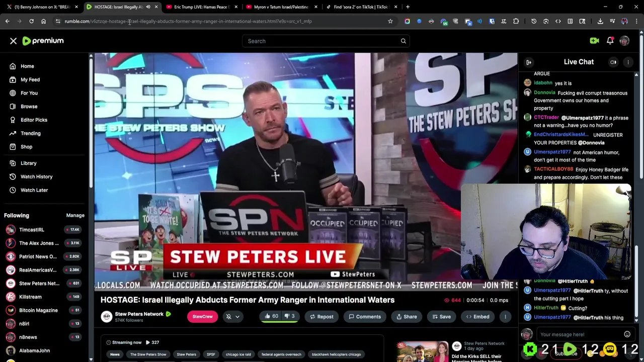Viewport: 644px width, 362px height.
Task: Open Browse in sidebar
Action: pos(29,107)
